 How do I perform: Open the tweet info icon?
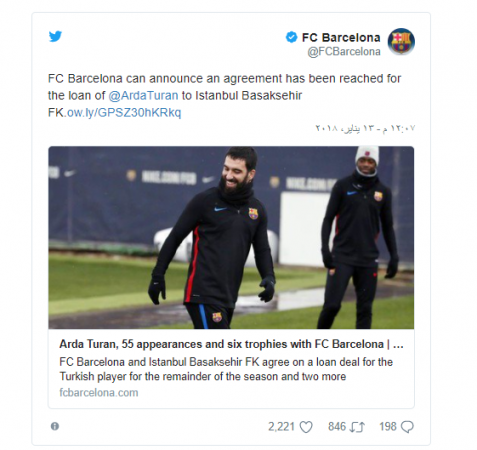[x=55, y=426]
